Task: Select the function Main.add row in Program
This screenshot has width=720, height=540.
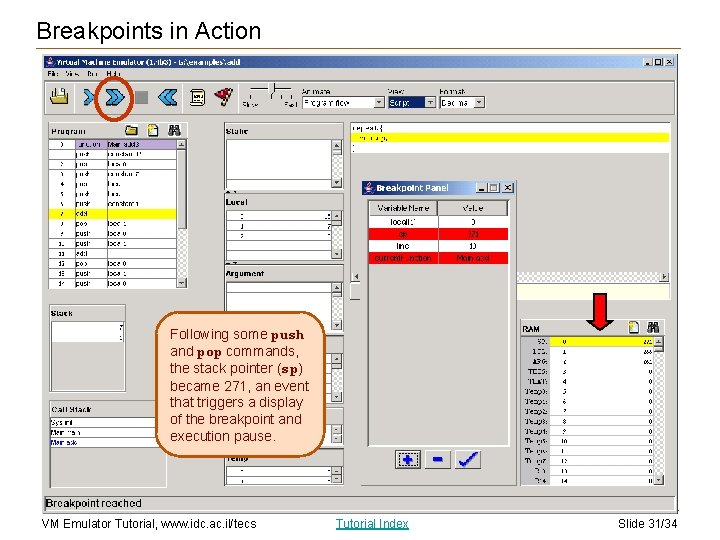Action: (112, 145)
